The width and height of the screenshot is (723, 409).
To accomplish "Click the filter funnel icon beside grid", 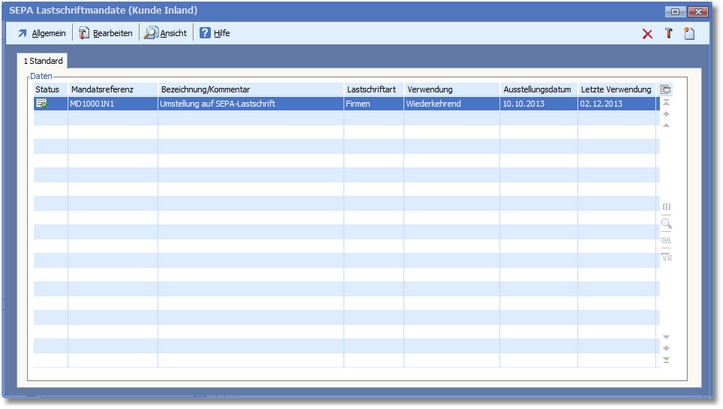I will [x=666, y=257].
